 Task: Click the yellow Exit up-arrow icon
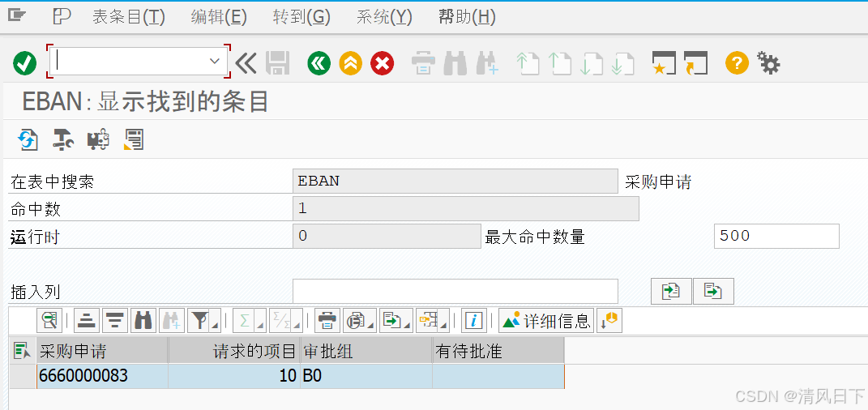[x=350, y=64]
